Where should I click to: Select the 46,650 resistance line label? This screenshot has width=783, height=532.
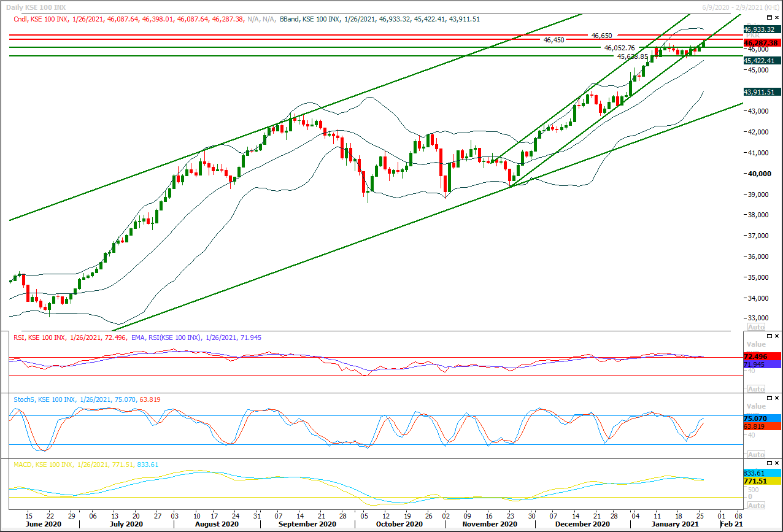point(601,36)
